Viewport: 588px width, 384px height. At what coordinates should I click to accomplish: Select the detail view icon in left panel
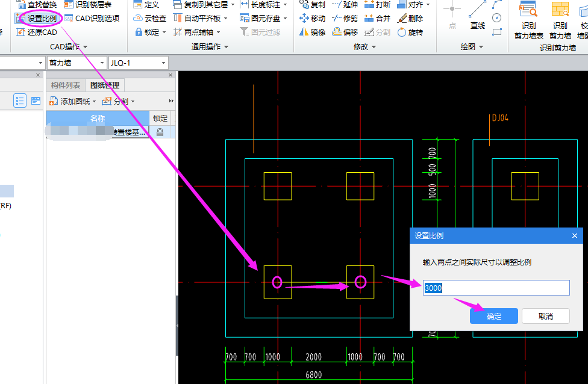click(x=36, y=101)
